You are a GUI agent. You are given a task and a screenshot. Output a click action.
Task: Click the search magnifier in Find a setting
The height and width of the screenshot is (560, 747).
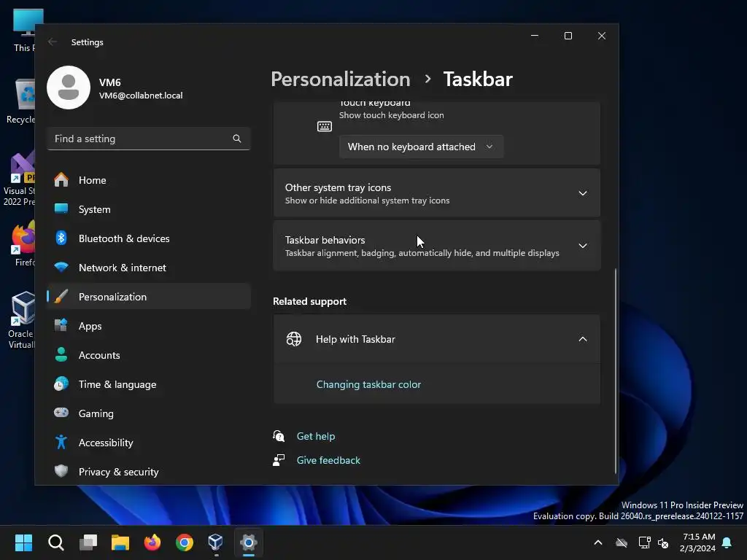[237, 139]
